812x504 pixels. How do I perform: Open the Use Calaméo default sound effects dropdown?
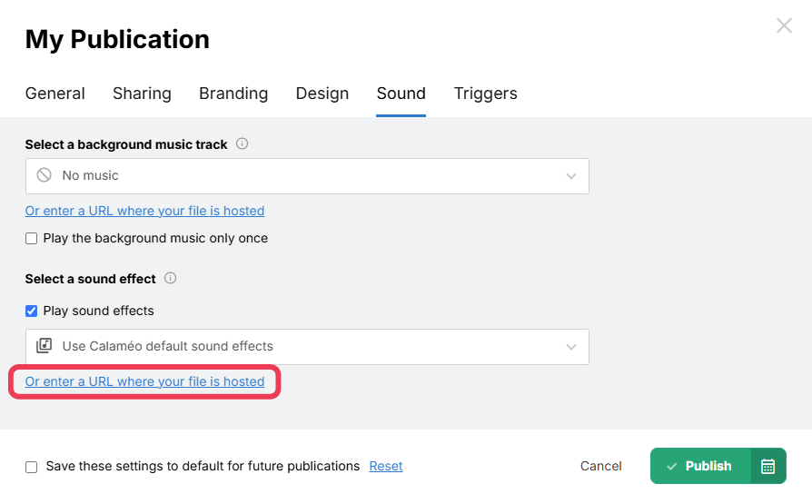(x=307, y=347)
